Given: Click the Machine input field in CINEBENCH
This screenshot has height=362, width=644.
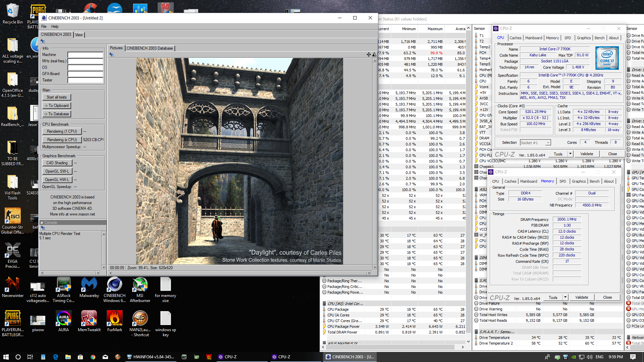Looking at the screenshot, I should pos(85,55).
